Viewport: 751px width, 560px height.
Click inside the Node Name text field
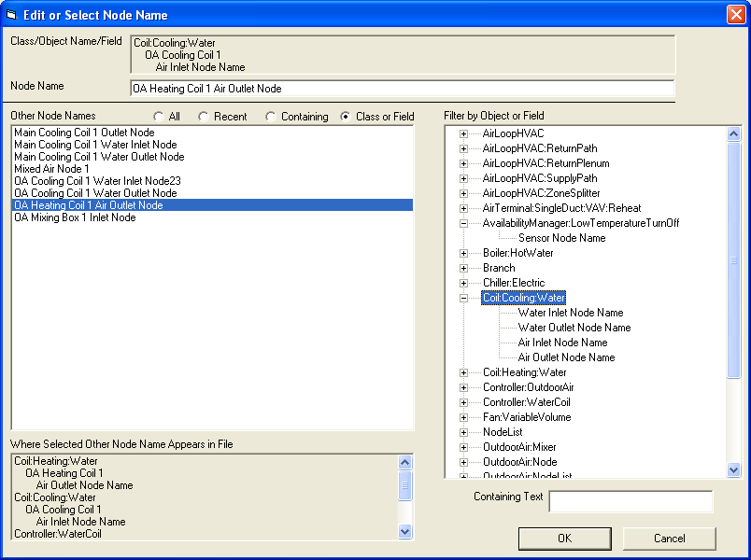374,90
